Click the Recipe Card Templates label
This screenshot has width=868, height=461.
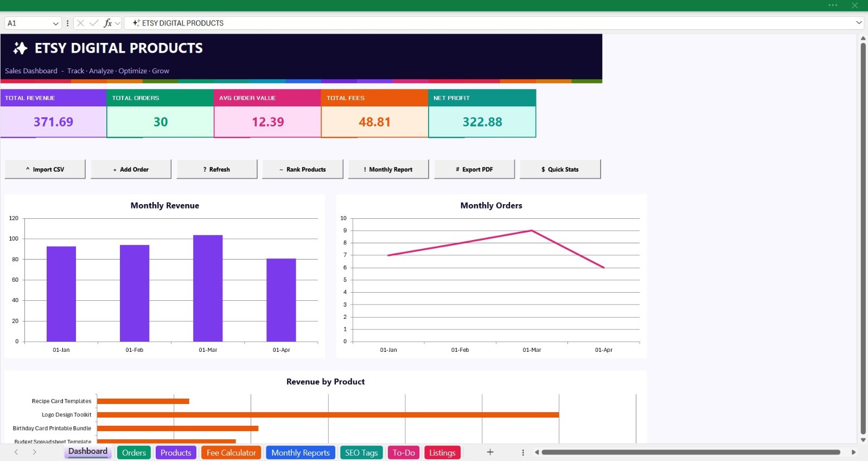61,401
